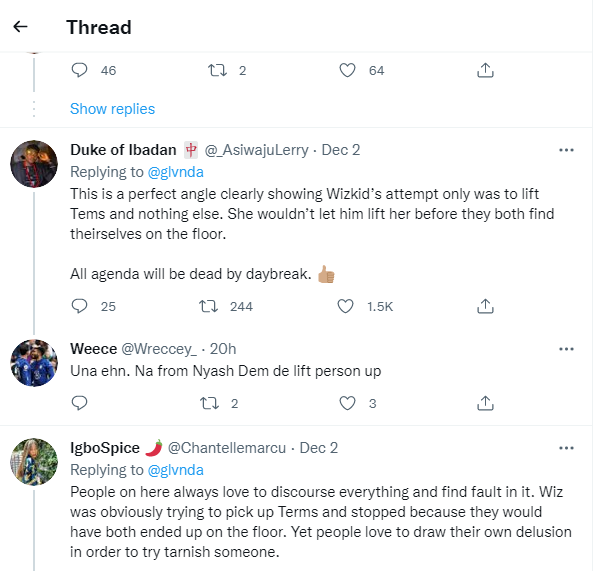Open @glvnda mention in Duke of Ibadan reply
593x571 pixels.
(175, 172)
